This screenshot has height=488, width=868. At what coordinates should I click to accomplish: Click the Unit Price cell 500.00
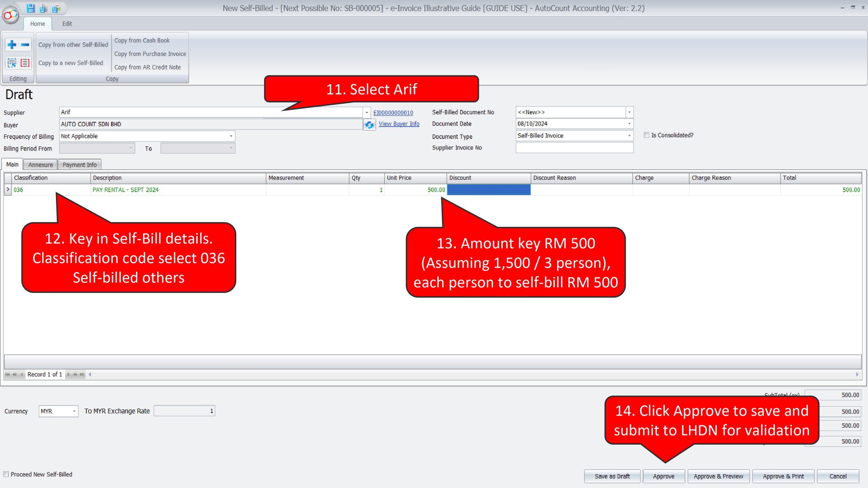(x=415, y=190)
